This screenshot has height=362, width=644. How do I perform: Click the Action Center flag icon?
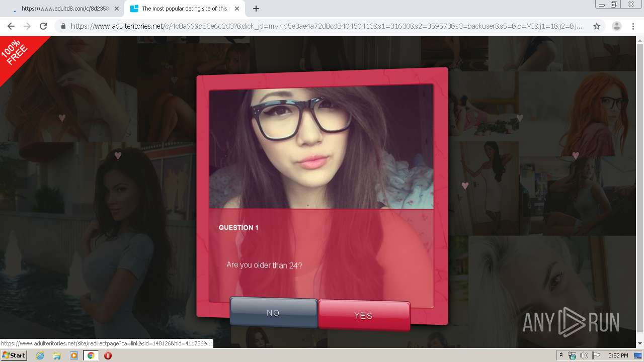596,355
